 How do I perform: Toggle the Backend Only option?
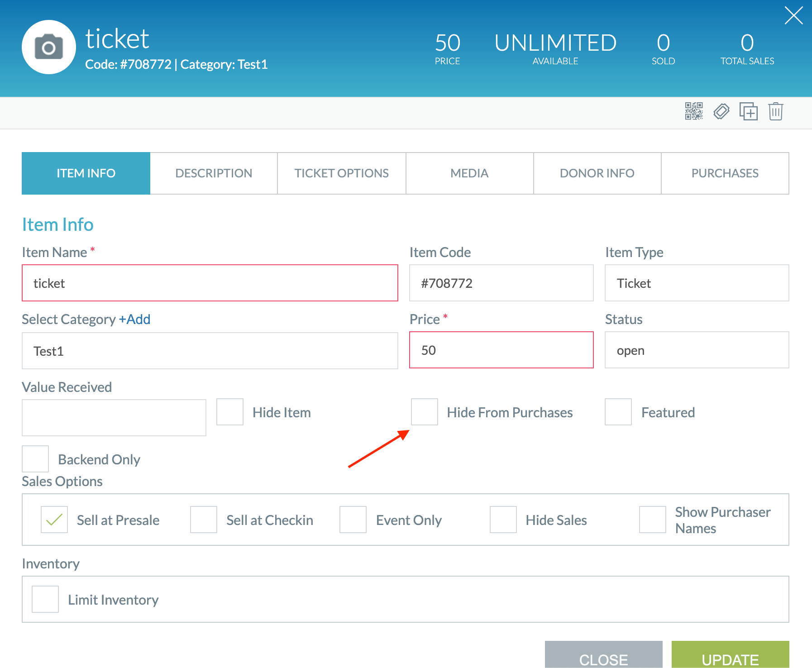pyautogui.click(x=35, y=458)
